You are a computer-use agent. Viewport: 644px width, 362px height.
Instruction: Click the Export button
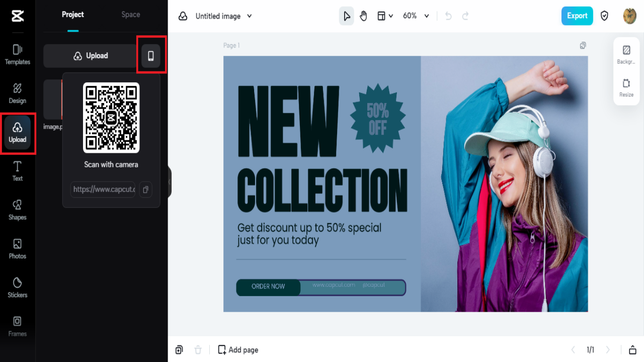click(x=577, y=16)
